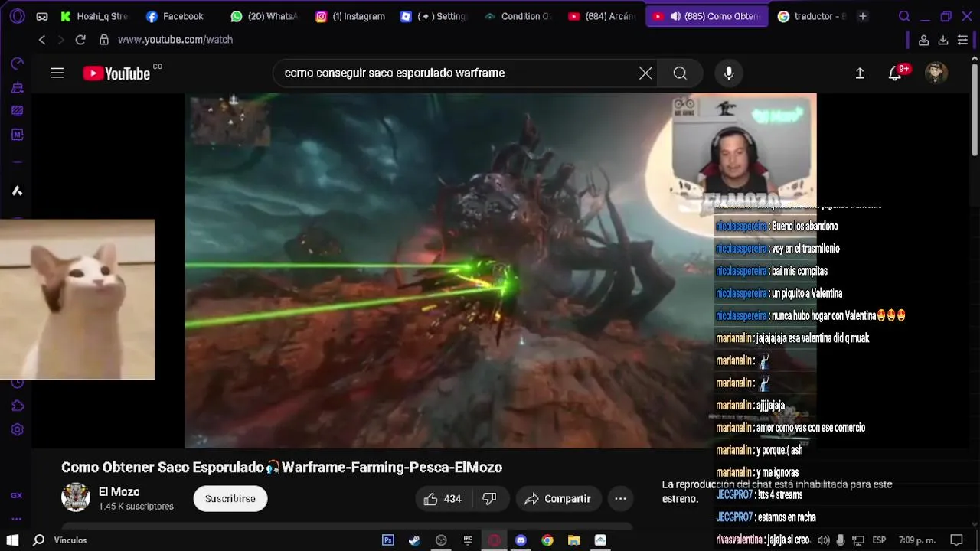980x551 pixels.
Task: Open Epic Games from the taskbar
Action: click(468, 540)
